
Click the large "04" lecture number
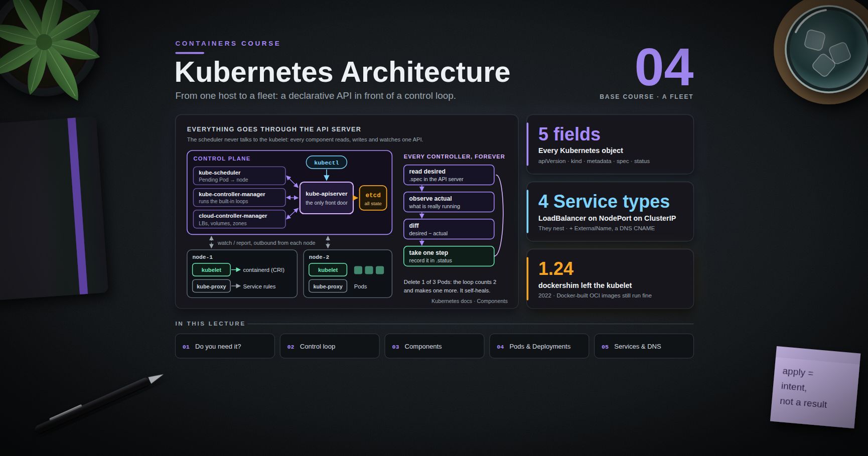(664, 68)
